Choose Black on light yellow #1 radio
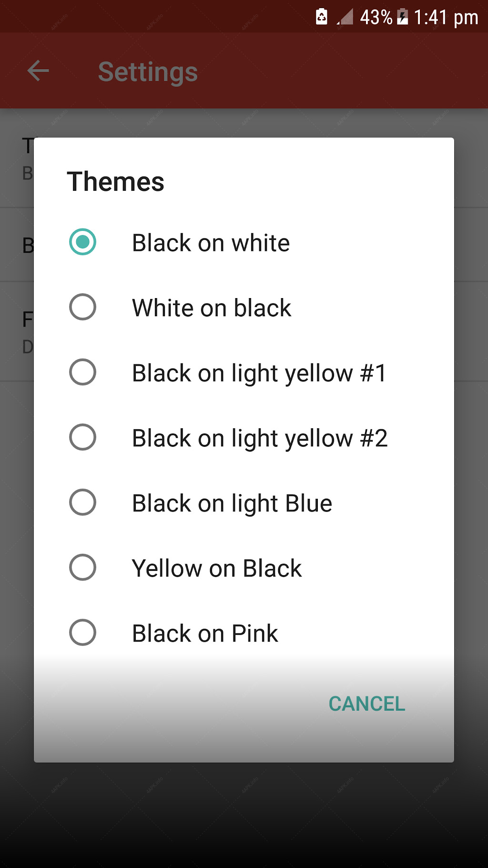 point(82,372)
